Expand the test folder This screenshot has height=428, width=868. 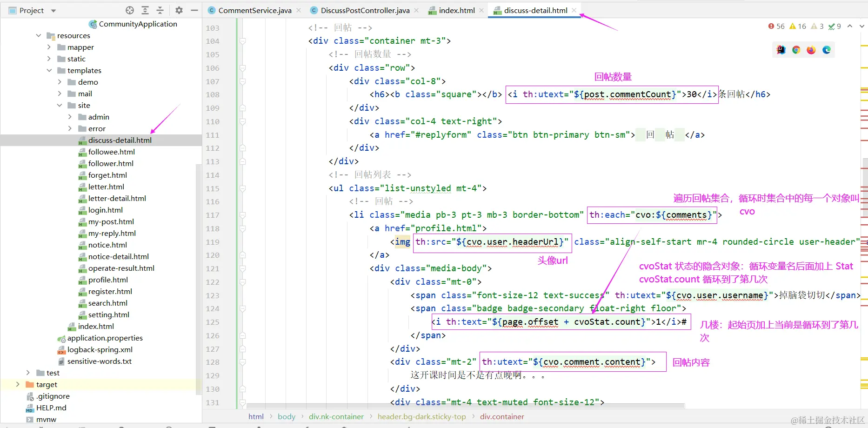point(28,373)
